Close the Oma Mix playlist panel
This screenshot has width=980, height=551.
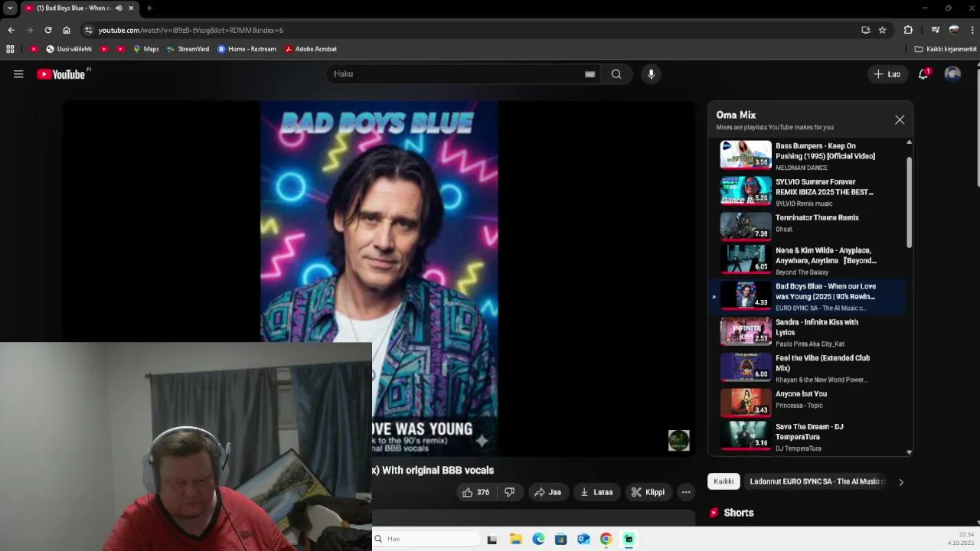(900, 120)
